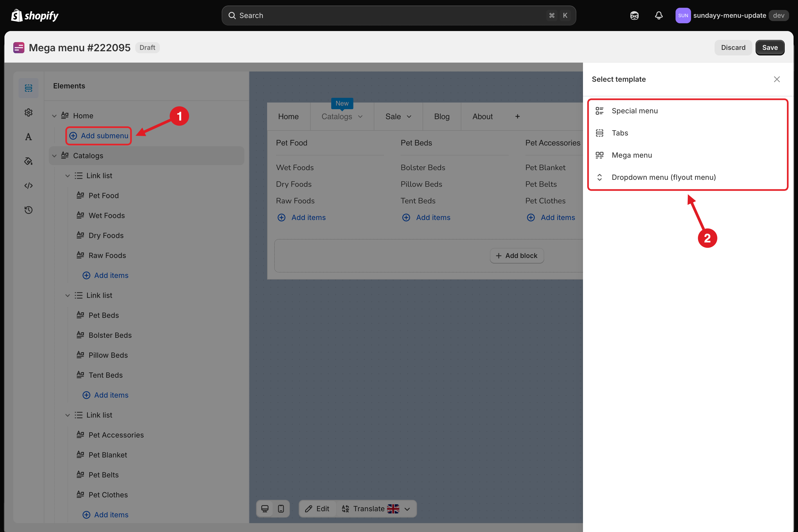
Task: Open the typography 'A' icon in sidebar
Action: click(x=29, y=137)
